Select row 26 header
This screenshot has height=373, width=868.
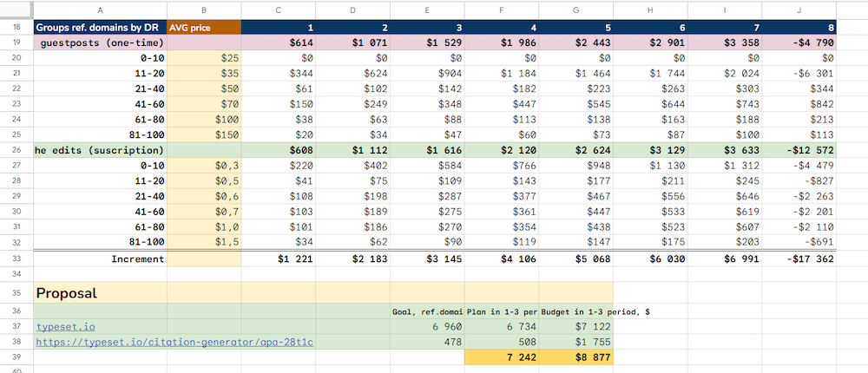click(x=16, y=149)
